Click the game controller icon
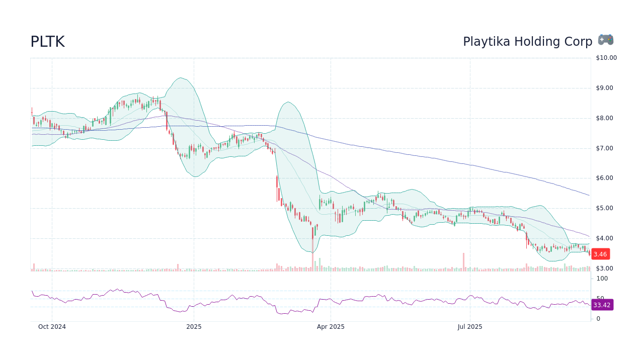 606,40
